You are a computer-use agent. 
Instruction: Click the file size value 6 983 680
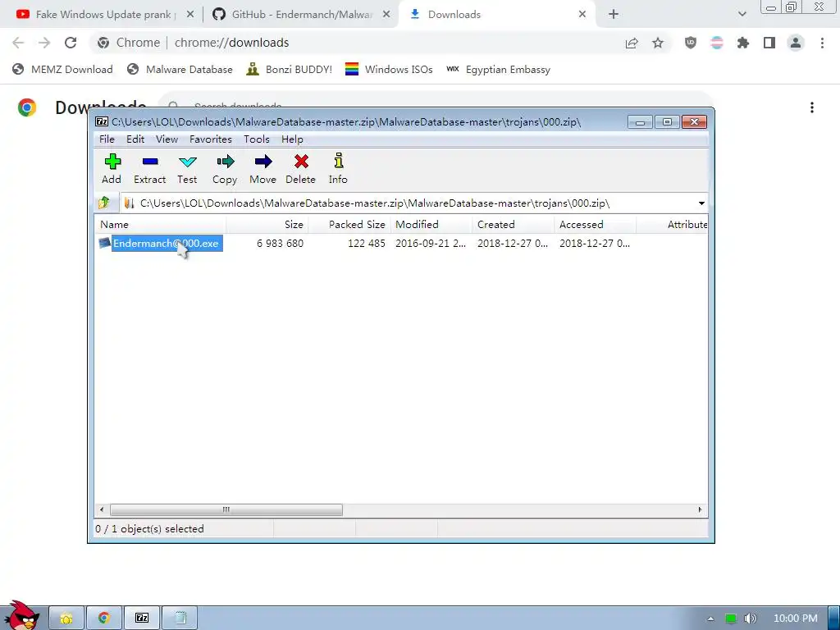[280, 243]
